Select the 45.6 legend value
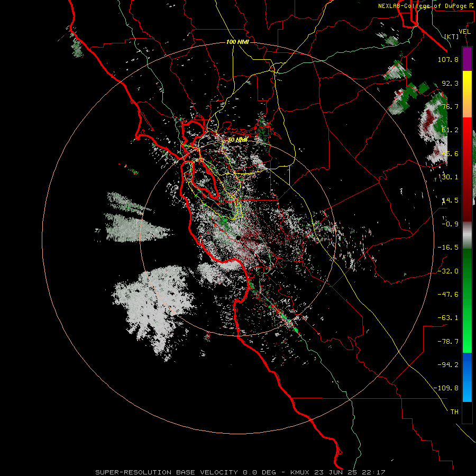 [450, 153]
